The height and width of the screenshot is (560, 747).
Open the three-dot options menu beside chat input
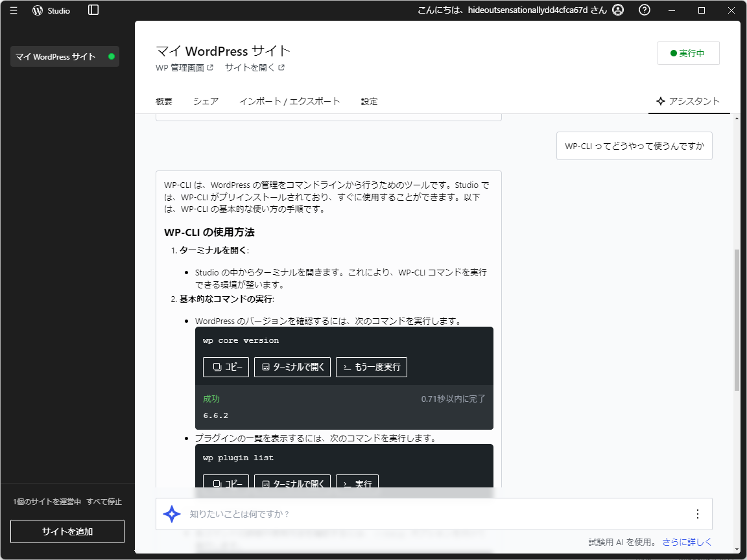697,513
